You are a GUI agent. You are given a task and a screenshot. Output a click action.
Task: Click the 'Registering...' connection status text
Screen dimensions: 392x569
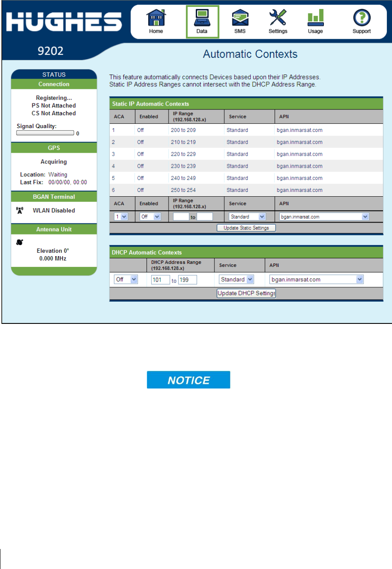(x=54, y=98)
